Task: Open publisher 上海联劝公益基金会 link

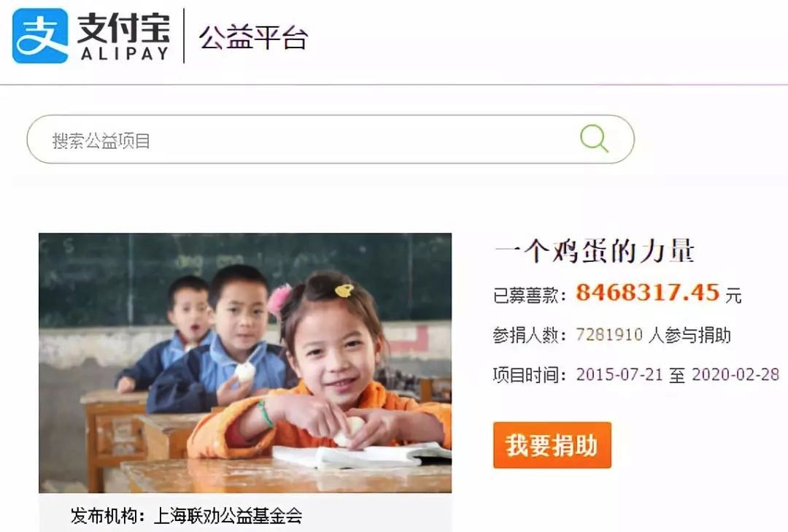Action: pyautogui.click(x=228, y=516)
